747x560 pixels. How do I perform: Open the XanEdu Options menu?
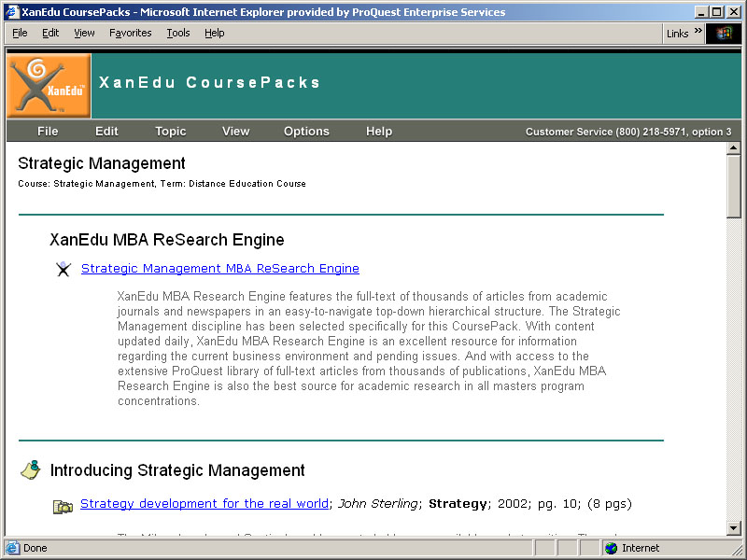(x=306, y=132)
